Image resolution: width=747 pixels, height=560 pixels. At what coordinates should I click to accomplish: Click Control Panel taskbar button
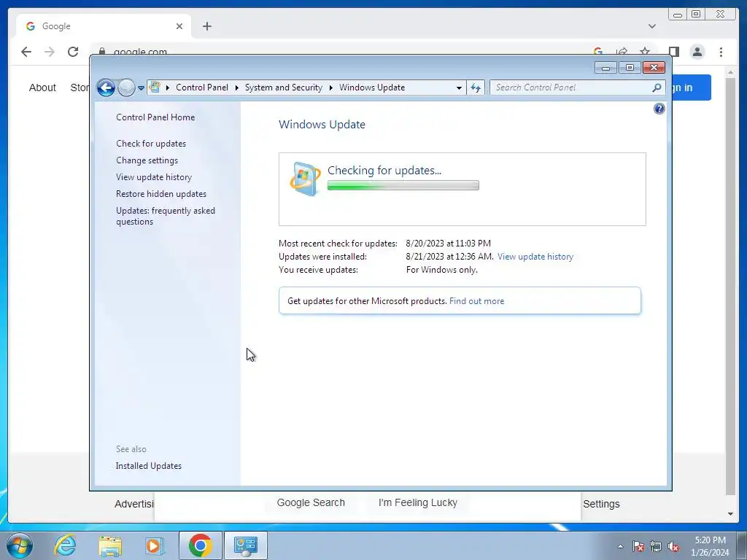(246, 545)
